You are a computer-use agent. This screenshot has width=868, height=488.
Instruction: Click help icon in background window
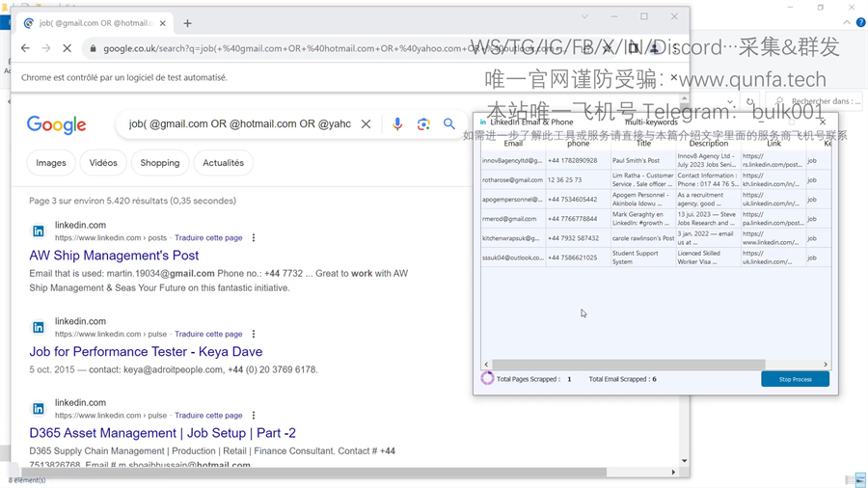point(860,23)
